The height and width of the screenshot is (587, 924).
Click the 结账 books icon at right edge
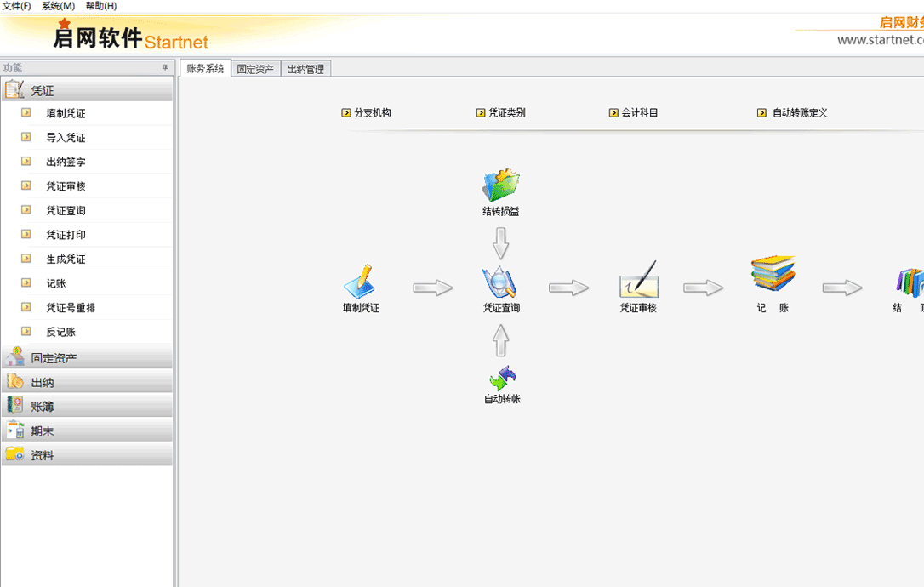pos(910,282)
